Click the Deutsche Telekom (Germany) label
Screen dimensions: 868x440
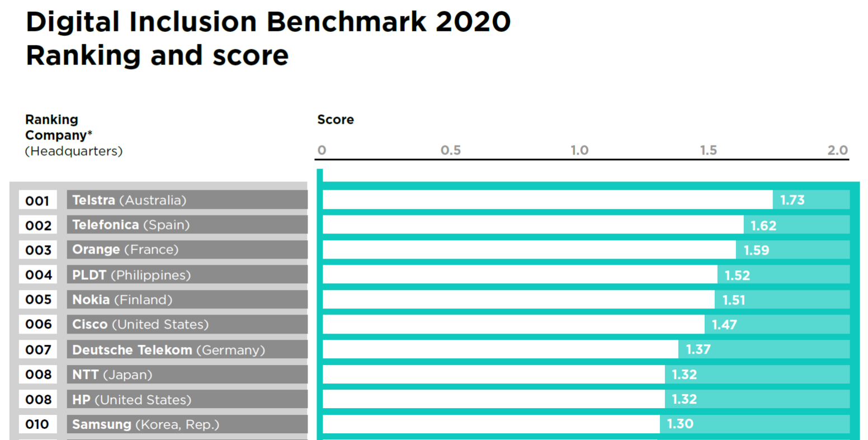coord(168,350)
